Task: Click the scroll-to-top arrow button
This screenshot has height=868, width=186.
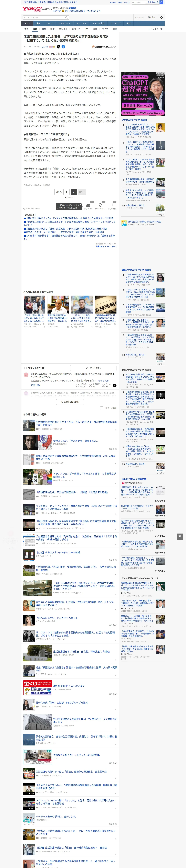Action: [x=180, y=537]
